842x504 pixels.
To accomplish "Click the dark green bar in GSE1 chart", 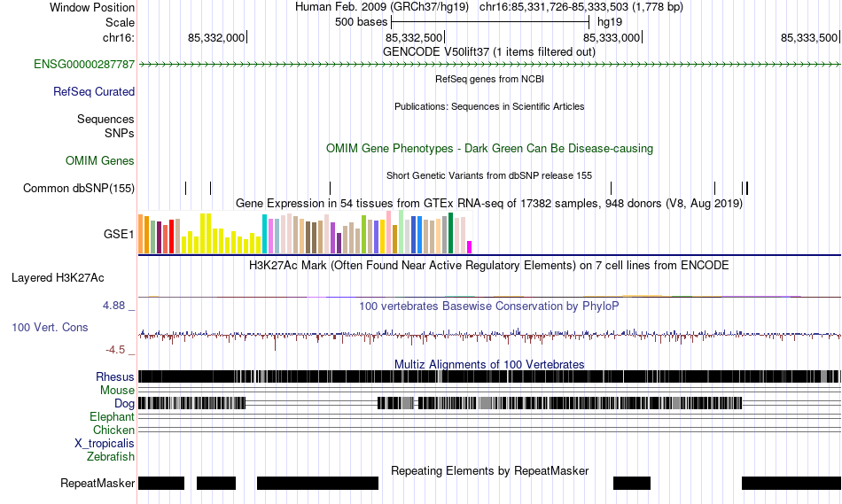I will tap(450, 233).
